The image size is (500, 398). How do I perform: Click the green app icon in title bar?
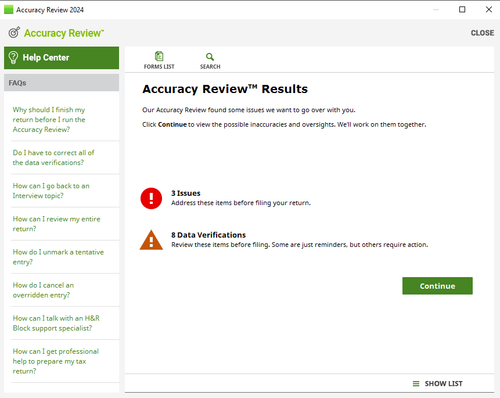click(8, 10)
